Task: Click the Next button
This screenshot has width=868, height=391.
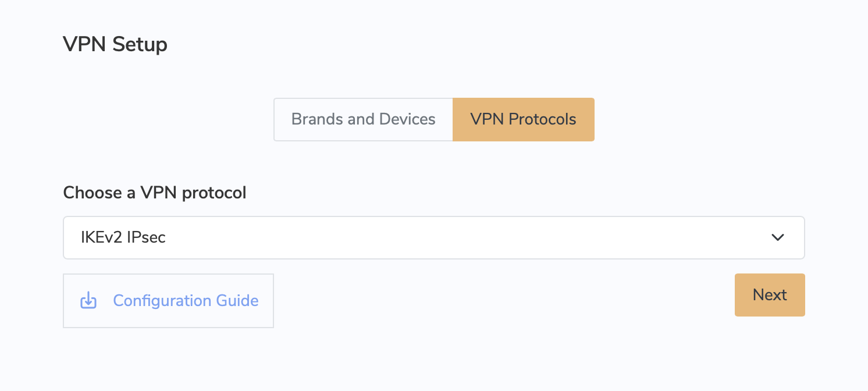Action: (x=770, y=295)
